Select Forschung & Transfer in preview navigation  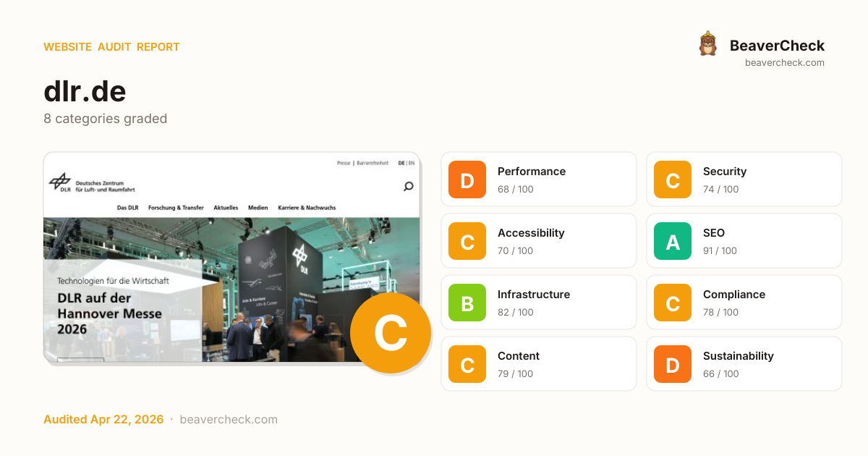click(176, 208)
